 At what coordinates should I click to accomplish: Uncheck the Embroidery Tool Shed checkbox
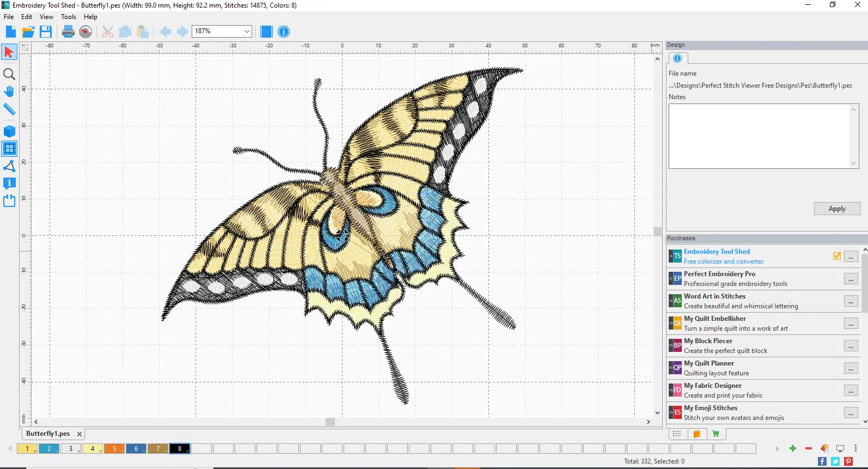837,256
